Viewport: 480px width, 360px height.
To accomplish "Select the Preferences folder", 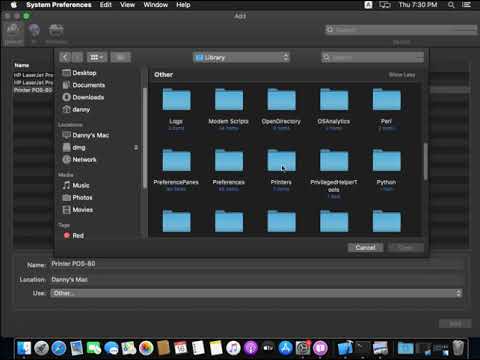I will [x=229, y=161].
